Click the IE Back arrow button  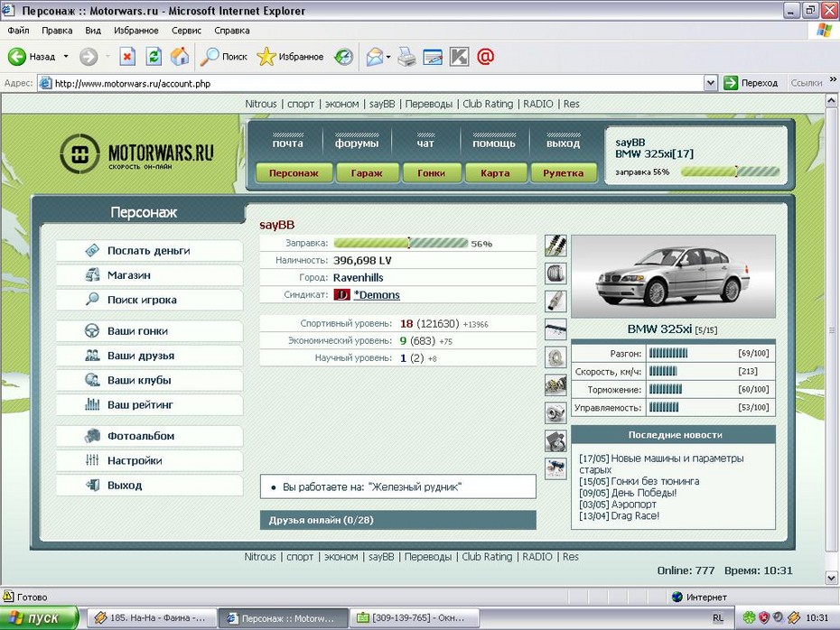pyautogui.click(x=16, y=56)
